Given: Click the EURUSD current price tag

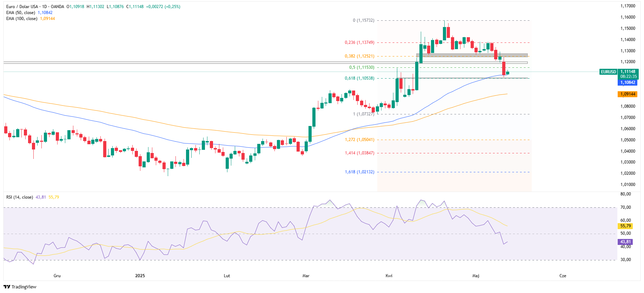Looking at the screenshot, I should (x=608, y=72).
